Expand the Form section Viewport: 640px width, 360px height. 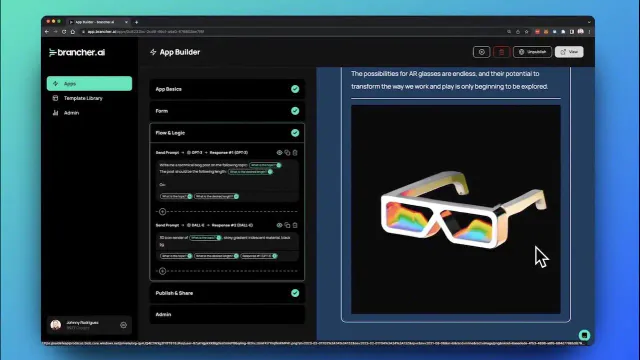pos(227,111)
